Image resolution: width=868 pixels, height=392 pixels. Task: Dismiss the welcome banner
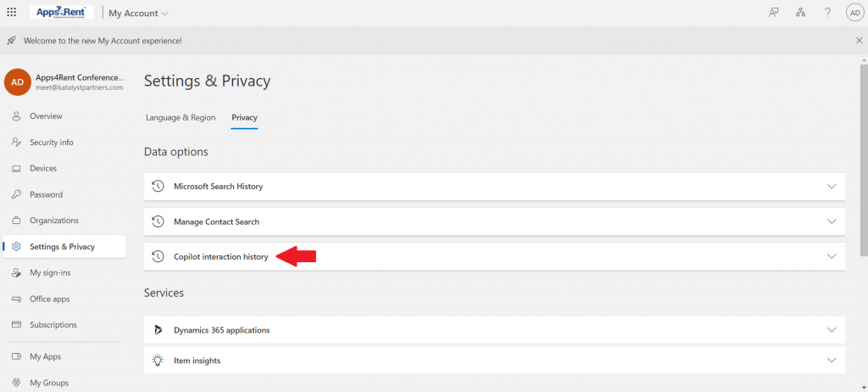[860, 41]
